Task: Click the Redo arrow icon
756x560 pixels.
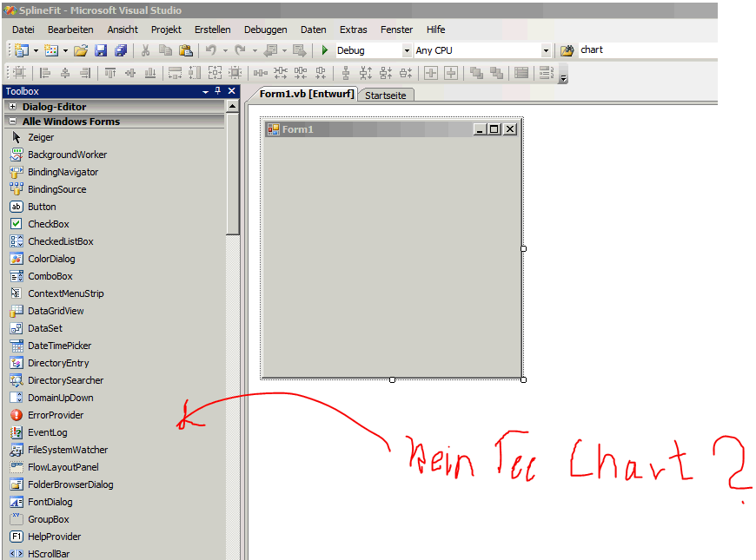Action: [x=240, y=50]
